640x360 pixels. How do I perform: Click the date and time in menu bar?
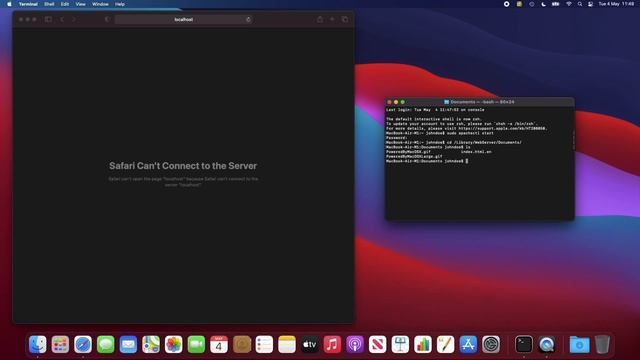616,4
